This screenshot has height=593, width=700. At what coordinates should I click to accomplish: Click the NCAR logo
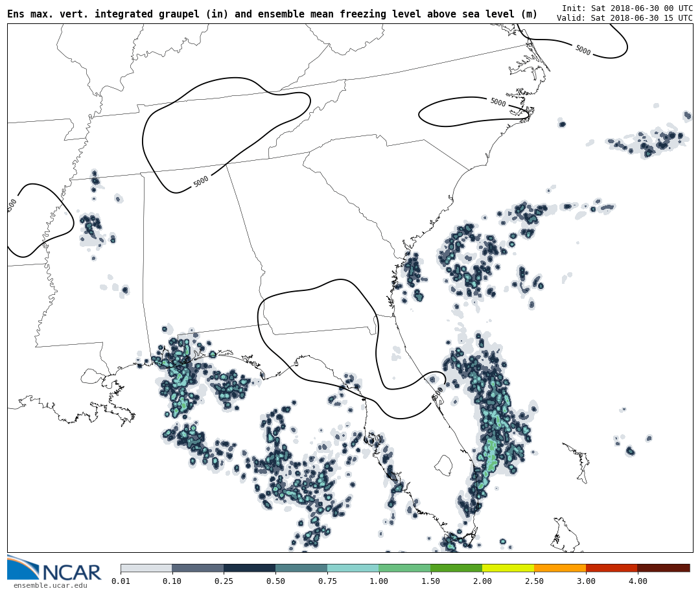pos(54,568)
